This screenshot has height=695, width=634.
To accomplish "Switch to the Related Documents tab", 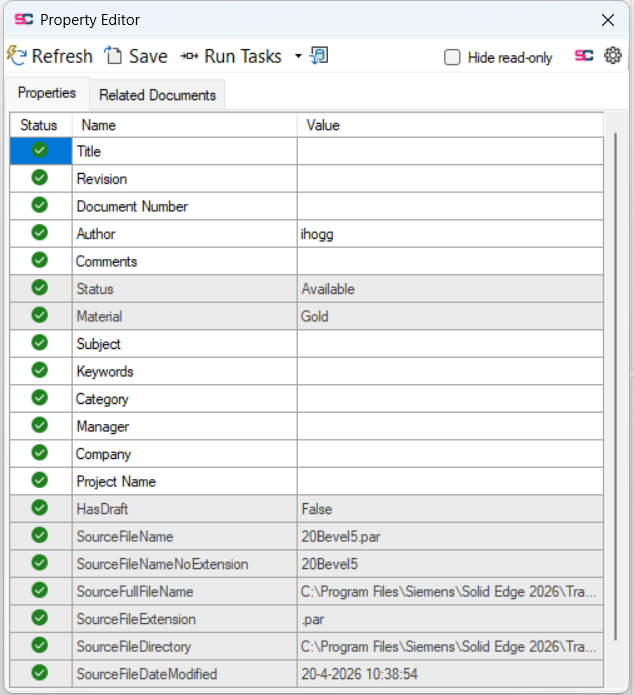I will 157,95.
